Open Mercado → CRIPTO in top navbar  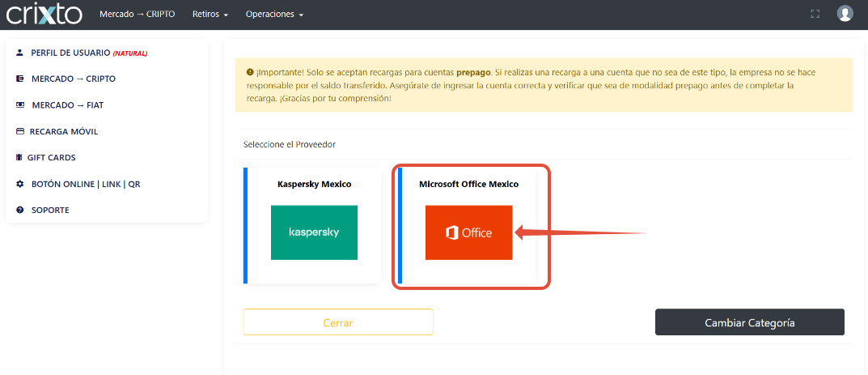point(138,14)
